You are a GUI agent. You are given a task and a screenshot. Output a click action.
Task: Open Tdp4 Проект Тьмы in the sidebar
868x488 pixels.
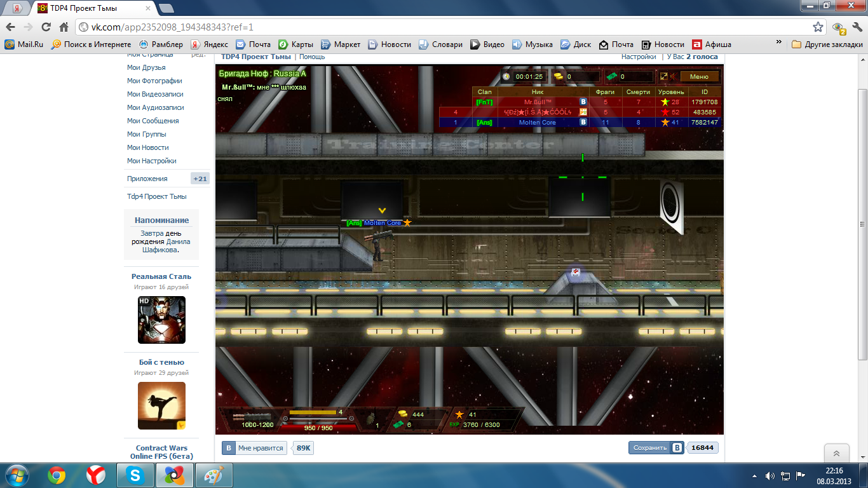pos(157,196)
